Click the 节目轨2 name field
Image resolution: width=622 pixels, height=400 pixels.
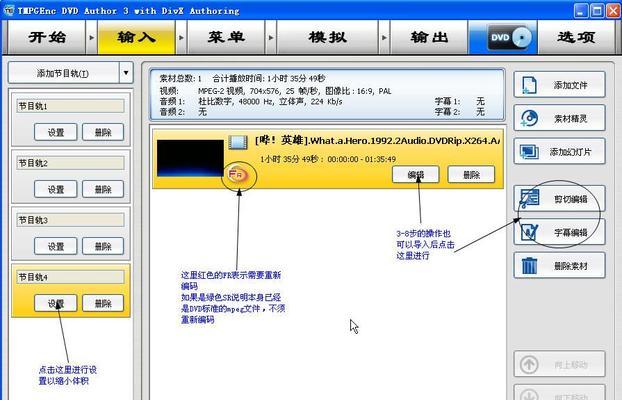71,163
